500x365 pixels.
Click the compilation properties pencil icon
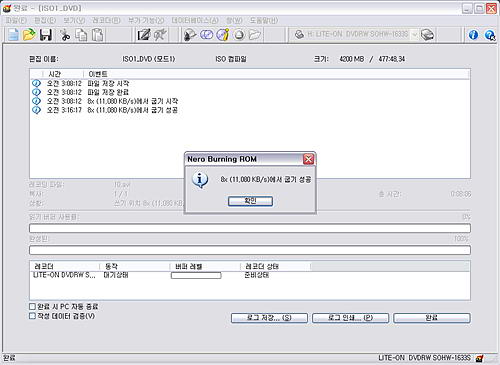pyautogui.click(x=144, y=35)
